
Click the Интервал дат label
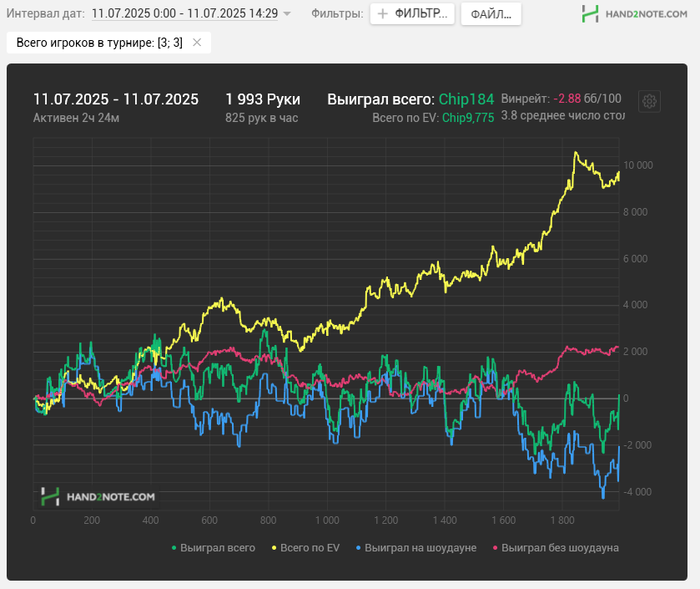click(45, 14)
